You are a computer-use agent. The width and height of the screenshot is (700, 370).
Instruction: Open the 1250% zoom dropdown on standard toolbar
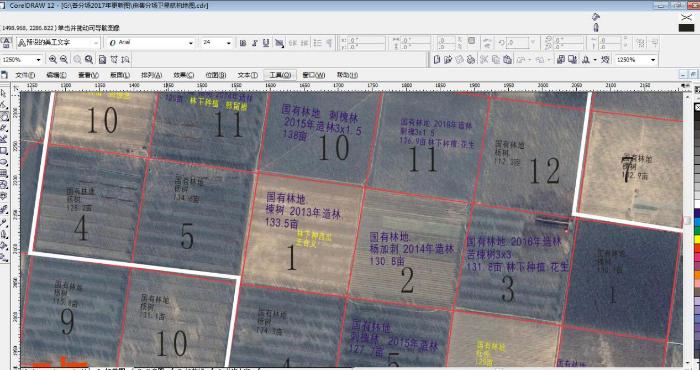[653, 59]
